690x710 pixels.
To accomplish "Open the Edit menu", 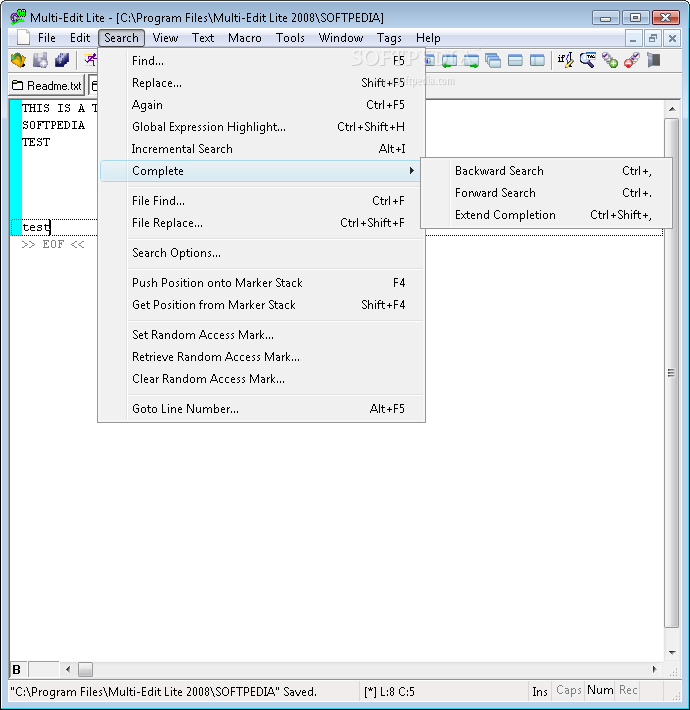I will [80, 38].
